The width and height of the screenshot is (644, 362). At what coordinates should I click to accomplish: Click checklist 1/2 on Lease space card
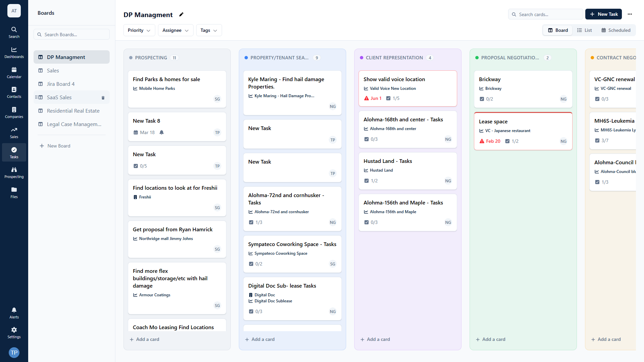pyautogui.click(x=512, y=141)
